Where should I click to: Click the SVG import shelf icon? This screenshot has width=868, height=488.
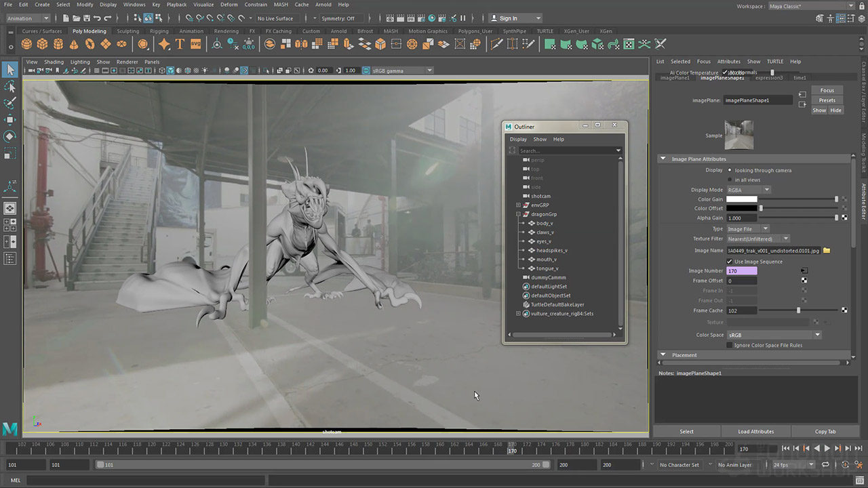coord(195,44)
